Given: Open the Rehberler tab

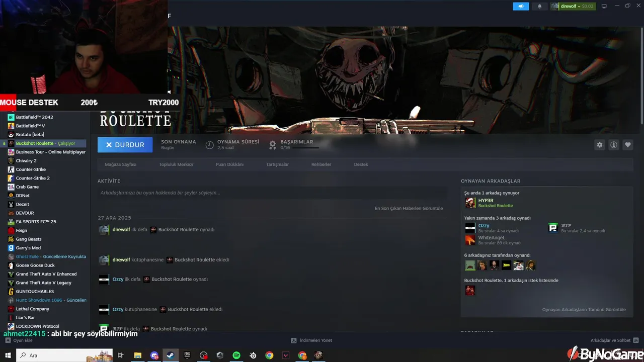Looking at the screenshot, I should point(321,164).
